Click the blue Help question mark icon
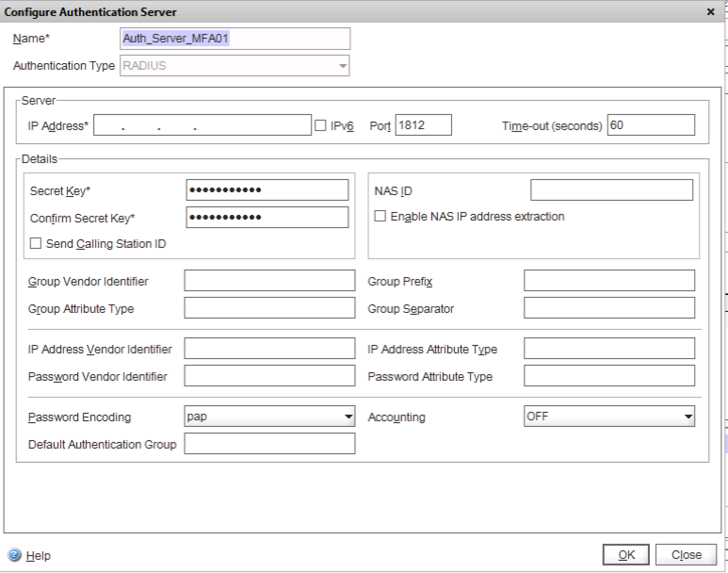The image size is (728, 573). coord(15,555)
